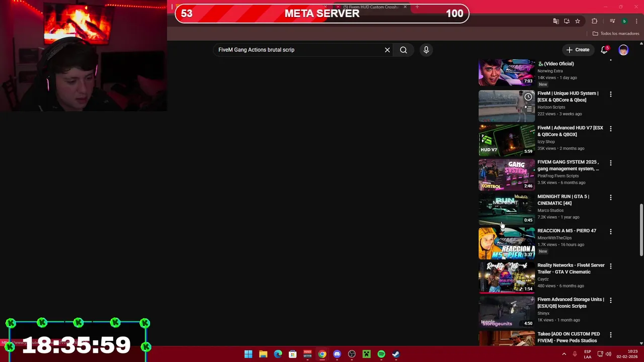
Task: Open 'Takeo [ADD ON CUSTOM PED' title link
Action: point(569,337)
